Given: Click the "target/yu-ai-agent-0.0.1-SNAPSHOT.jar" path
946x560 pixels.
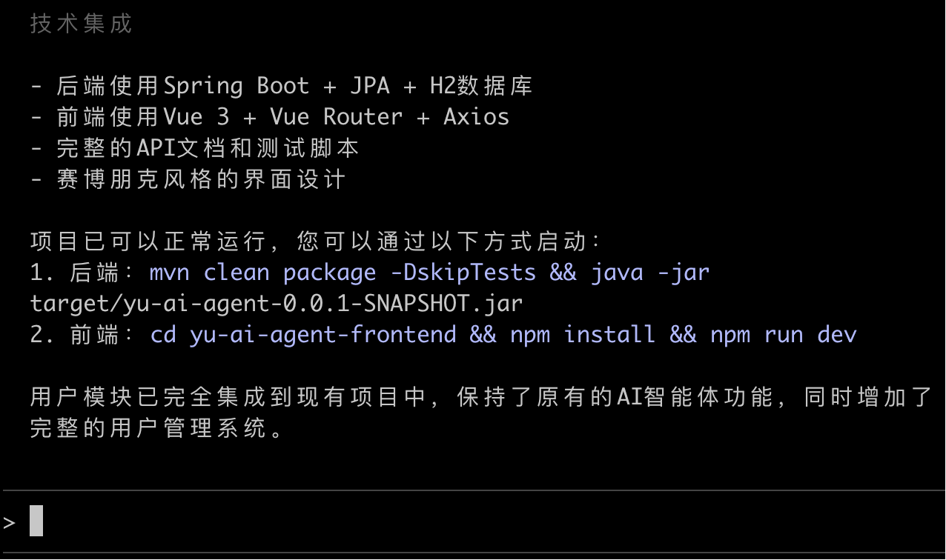Looking at the screenshot, I should [277, 304].
